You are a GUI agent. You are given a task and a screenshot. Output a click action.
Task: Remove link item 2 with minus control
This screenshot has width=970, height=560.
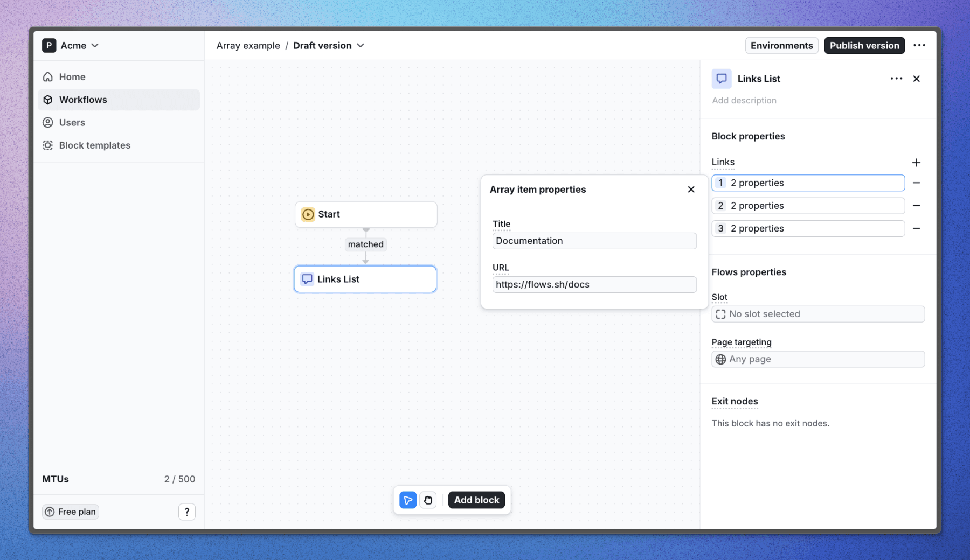(917, 205)
